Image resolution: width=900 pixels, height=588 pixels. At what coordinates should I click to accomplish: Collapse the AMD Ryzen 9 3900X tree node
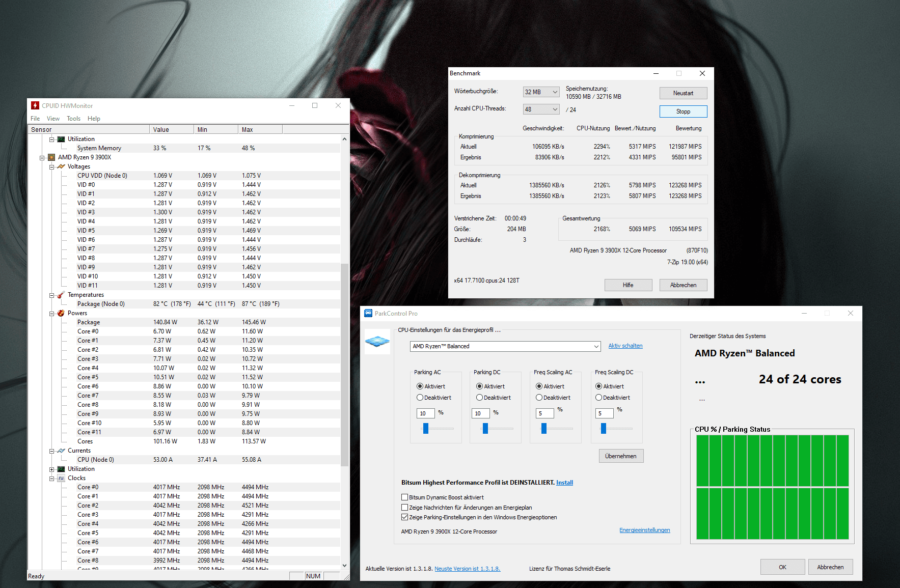coord(42,158)
